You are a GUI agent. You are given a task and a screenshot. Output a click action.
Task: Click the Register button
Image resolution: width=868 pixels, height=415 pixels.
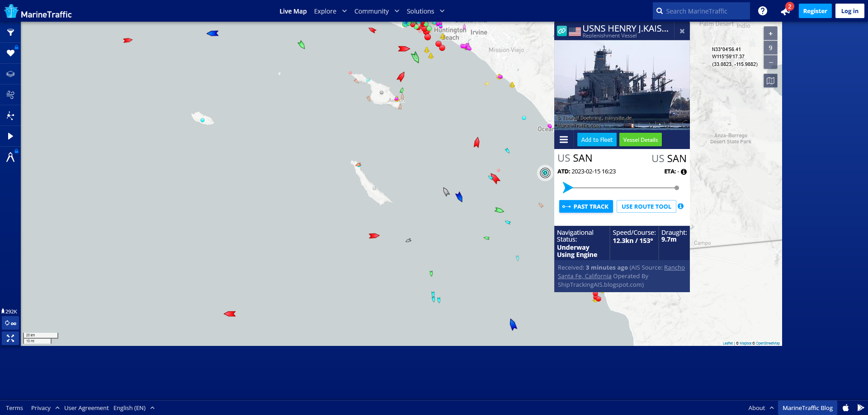click(815, 11)
